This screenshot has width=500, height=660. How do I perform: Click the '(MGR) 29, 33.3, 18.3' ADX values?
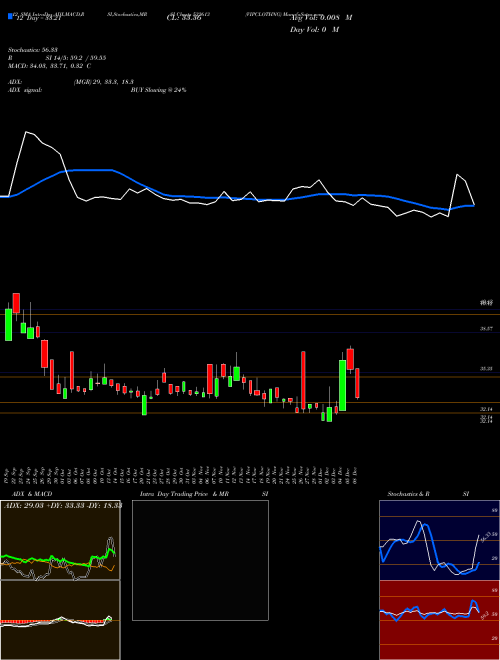pos(103,82)
